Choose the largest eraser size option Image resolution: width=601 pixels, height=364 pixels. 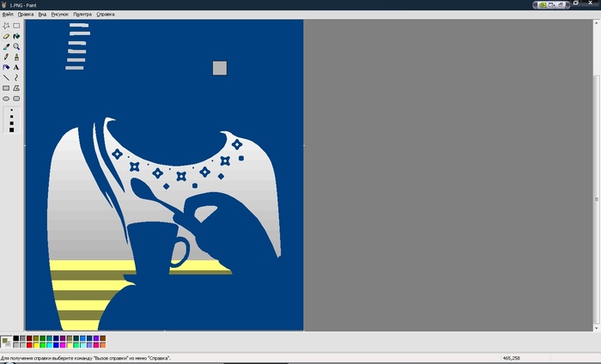point(11,130)
